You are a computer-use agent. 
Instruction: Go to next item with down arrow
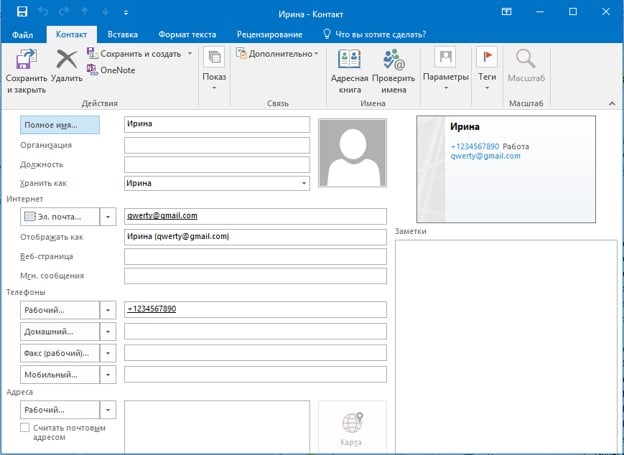click(105, 12)
